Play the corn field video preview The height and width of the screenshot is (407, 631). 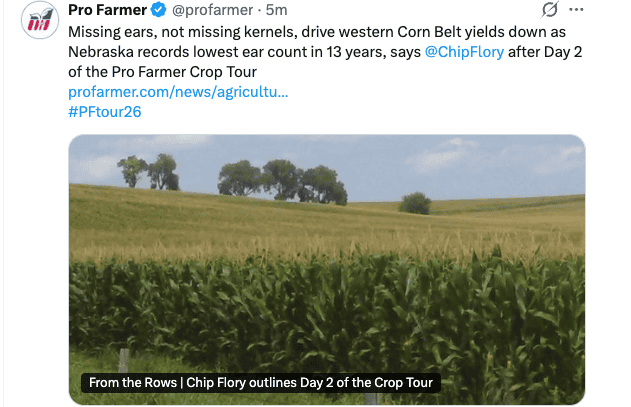click(x=327, y=269)
